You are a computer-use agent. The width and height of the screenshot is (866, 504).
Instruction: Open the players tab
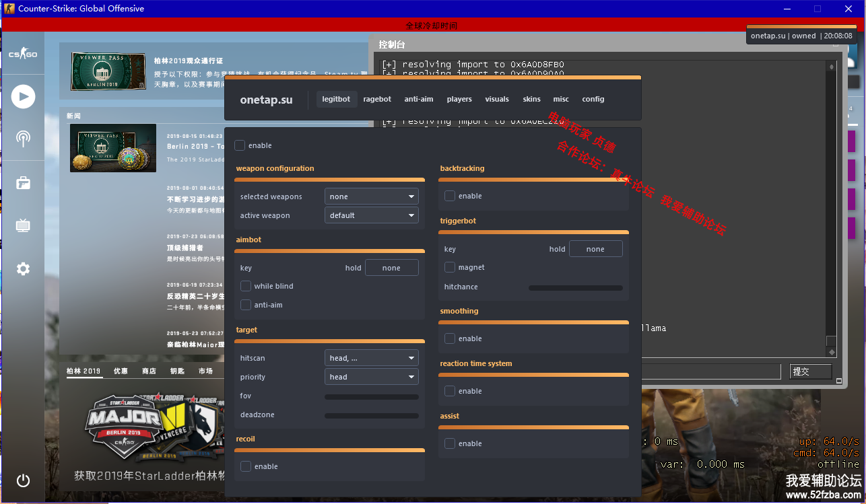(x=459, y=99)
